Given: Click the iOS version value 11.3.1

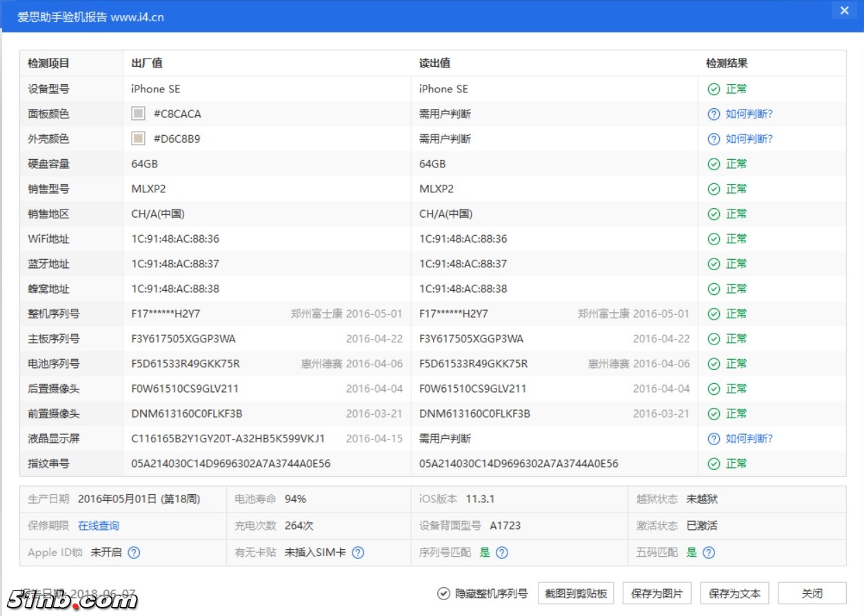Looking at the screenshot, I should pyautogui.click(x=480, y=499).
